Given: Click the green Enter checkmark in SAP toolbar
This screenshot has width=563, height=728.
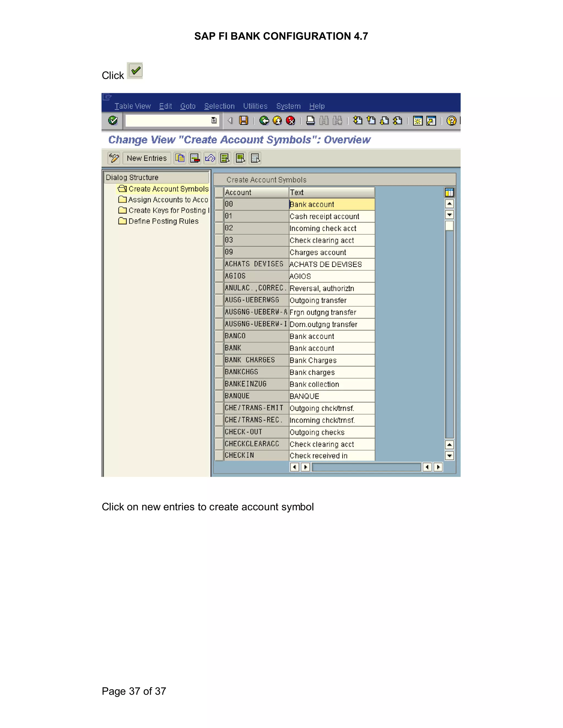Looking at the screenshot, I should coord(113,120).
